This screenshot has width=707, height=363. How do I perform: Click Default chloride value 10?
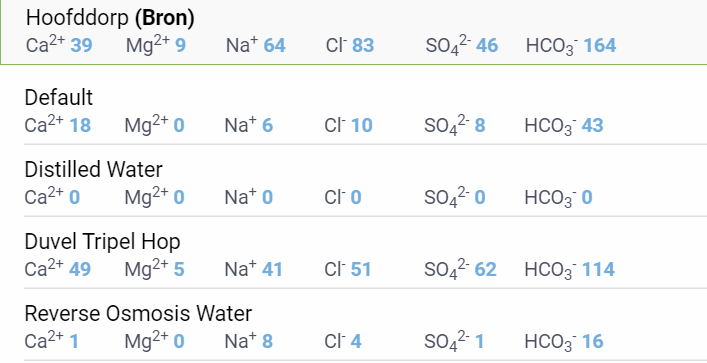click(362, 125)
